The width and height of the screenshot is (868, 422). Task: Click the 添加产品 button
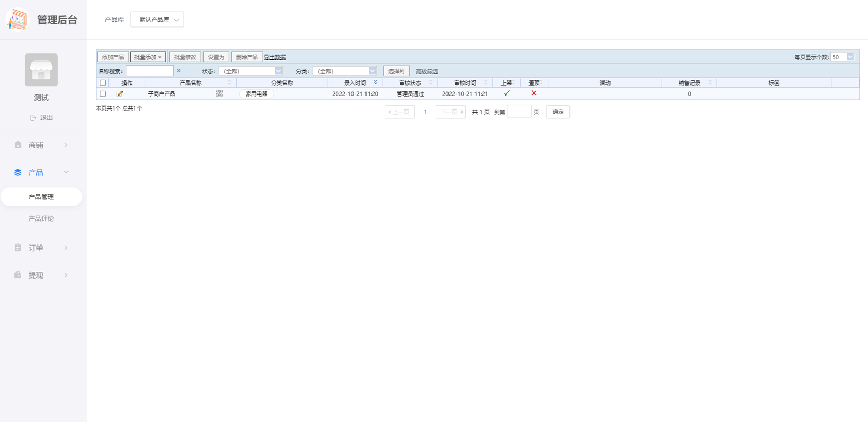113,57
